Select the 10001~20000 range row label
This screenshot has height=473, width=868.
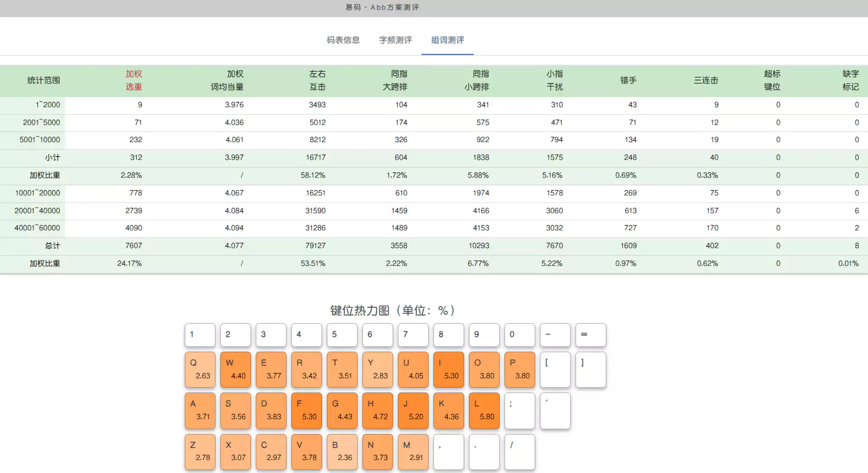(37, 193)
